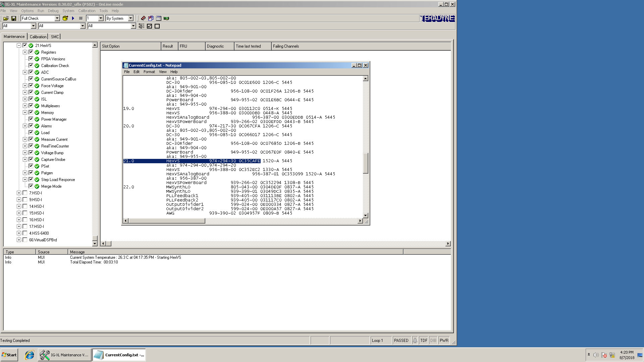Click the open file icon
Viewport: 644px width, 362px height.
6,18
